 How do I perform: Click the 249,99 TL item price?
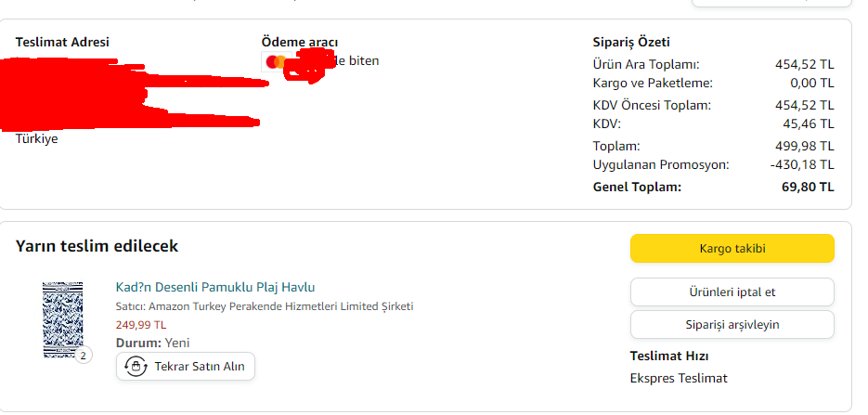pyautogui.click(x=141, y=325)
